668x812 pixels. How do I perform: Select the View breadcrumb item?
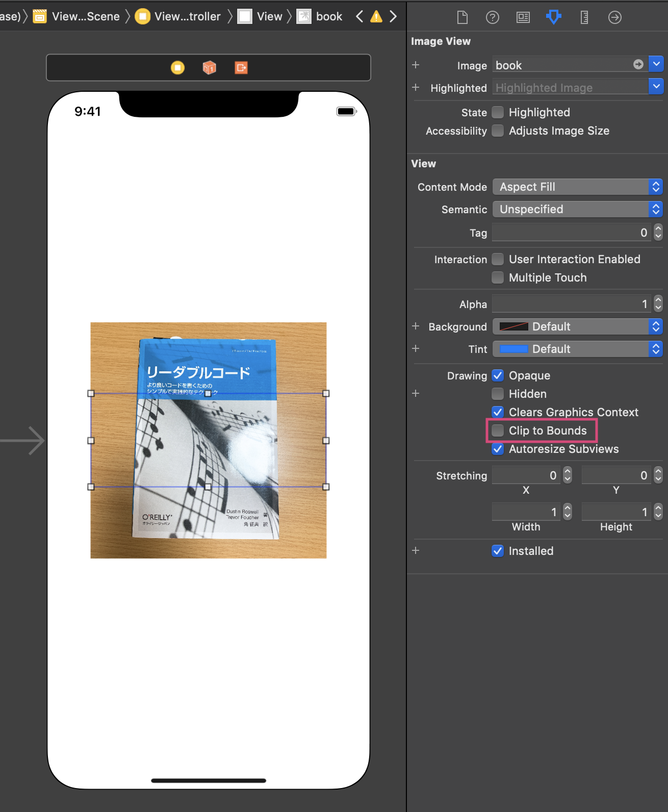tap(270, 16)
